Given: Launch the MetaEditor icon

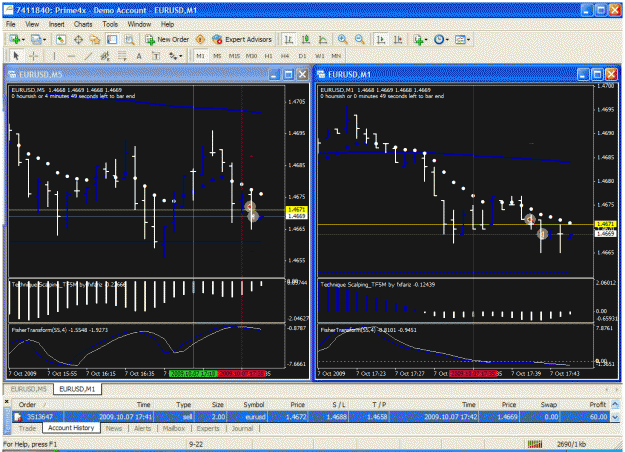Looking at the screenshot, I should pos(200,39).
